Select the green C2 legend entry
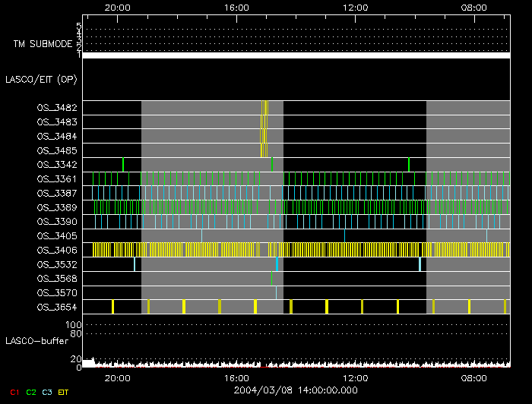The image size is (532, 404). point(31,392)
